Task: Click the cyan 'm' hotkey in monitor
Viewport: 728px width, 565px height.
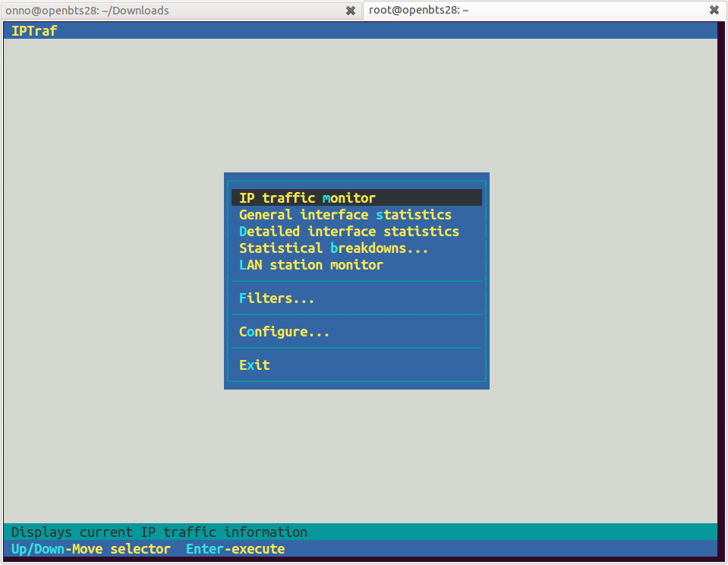Action: pos(326,198)
